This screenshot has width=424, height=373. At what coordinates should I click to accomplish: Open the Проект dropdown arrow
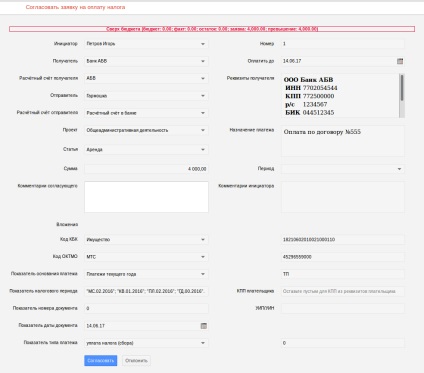(x=203, y=130)
